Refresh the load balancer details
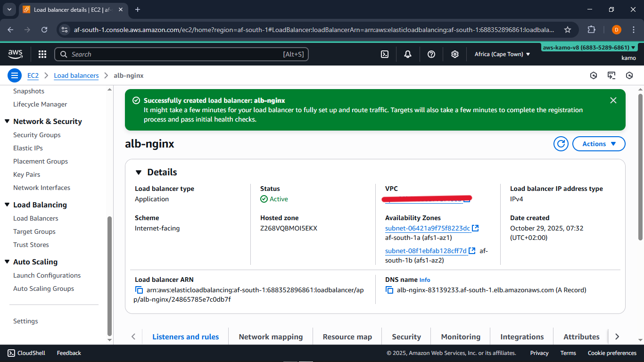This screenshot has height=362, width=644. [561, 144]
